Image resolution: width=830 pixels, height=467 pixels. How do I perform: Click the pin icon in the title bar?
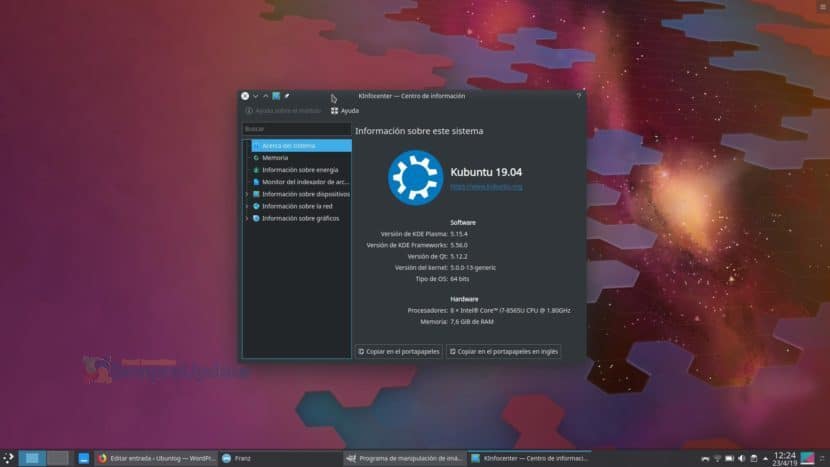click(x=287, y=96)
